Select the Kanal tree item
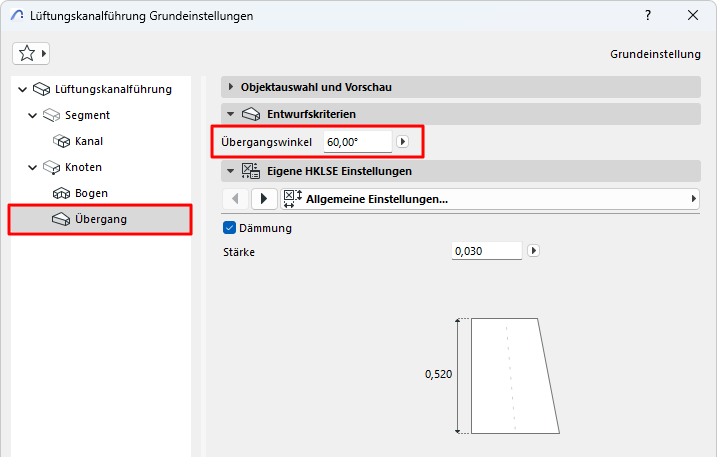The height and width of the screenshot is (457, 717). click(89, 141)
